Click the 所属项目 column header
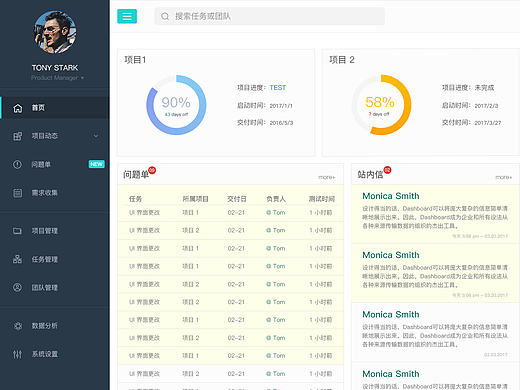Viewport: 520px width, 390px height. pos(195,199)
